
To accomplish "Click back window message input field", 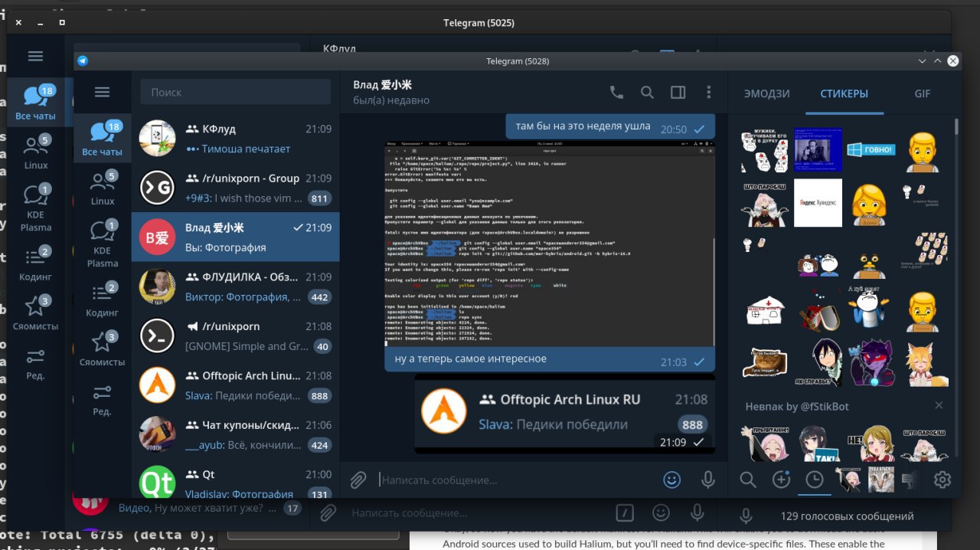I will point(479,512).
